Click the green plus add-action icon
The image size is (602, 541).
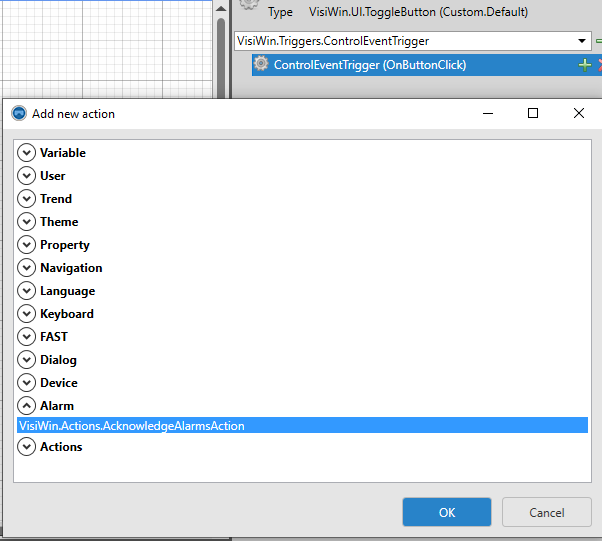585,64
